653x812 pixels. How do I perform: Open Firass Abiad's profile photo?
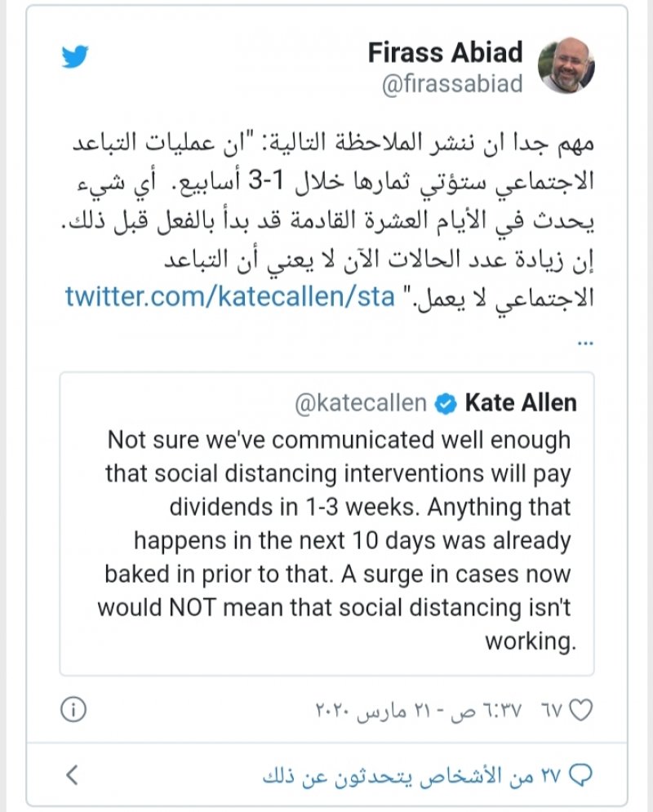coord(566,65)
